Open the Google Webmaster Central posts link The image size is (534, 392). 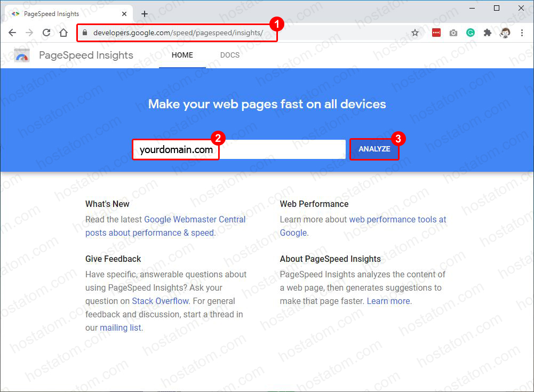pos(165,226)
